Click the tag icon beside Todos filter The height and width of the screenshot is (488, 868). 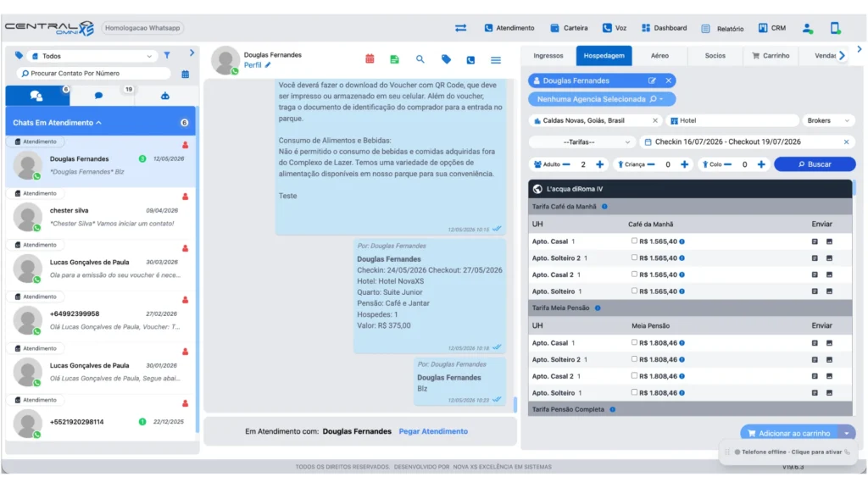click(x=19, y=55)
